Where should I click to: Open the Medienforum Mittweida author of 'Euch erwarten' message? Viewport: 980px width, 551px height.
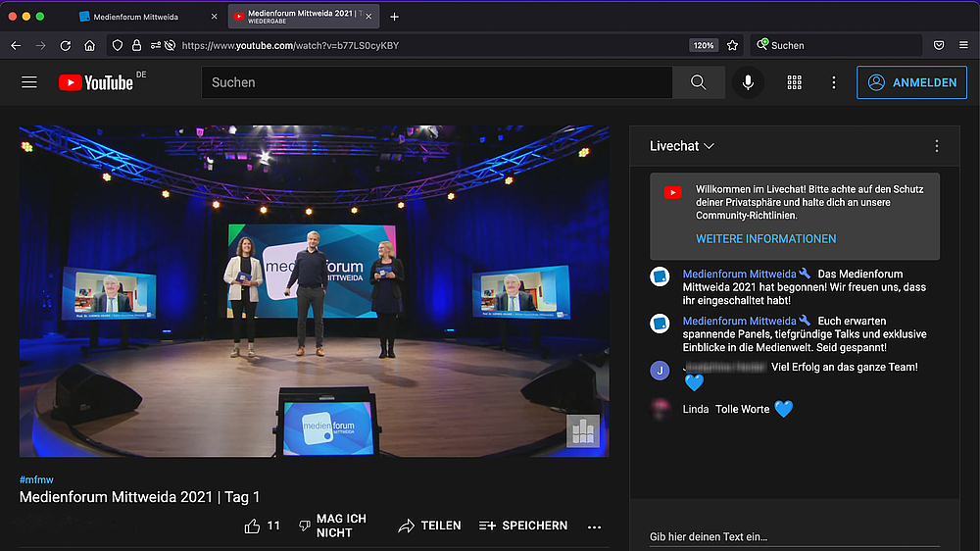click(739, 321)
